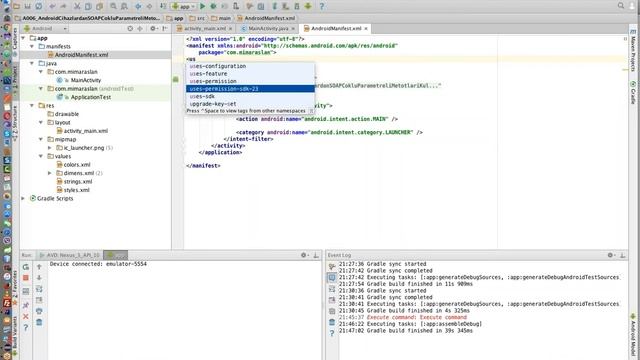Toggle the Project side tool window

(15, 80)
